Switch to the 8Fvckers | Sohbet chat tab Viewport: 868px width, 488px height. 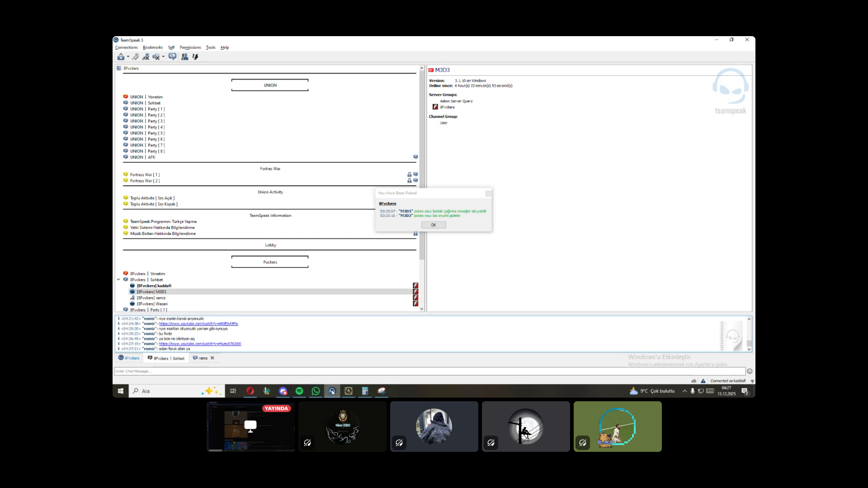tap(166, 358)
